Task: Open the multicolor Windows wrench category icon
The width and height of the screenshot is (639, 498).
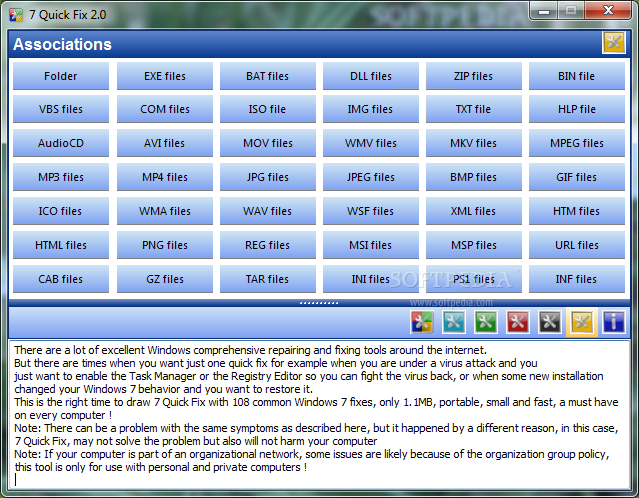Action: coord(422,322)
